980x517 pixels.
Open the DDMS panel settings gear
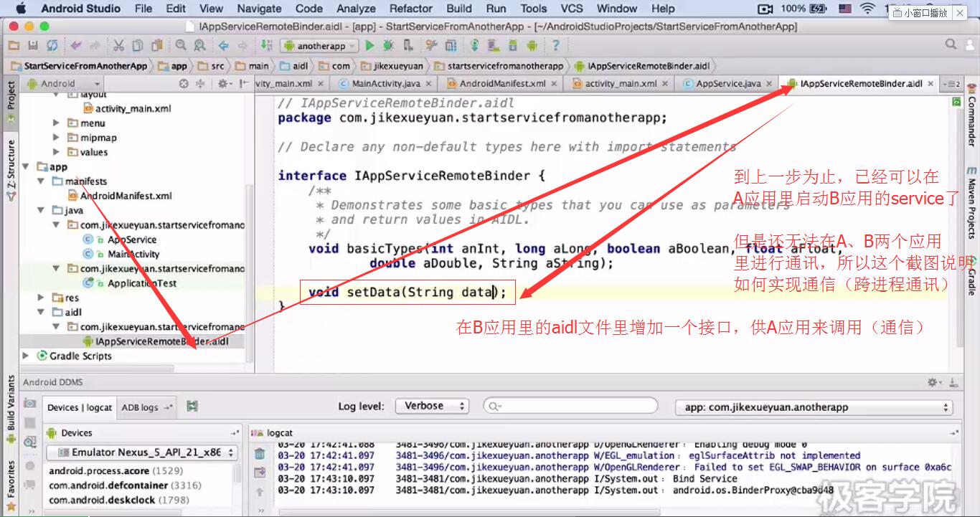[x=935, y=383]
